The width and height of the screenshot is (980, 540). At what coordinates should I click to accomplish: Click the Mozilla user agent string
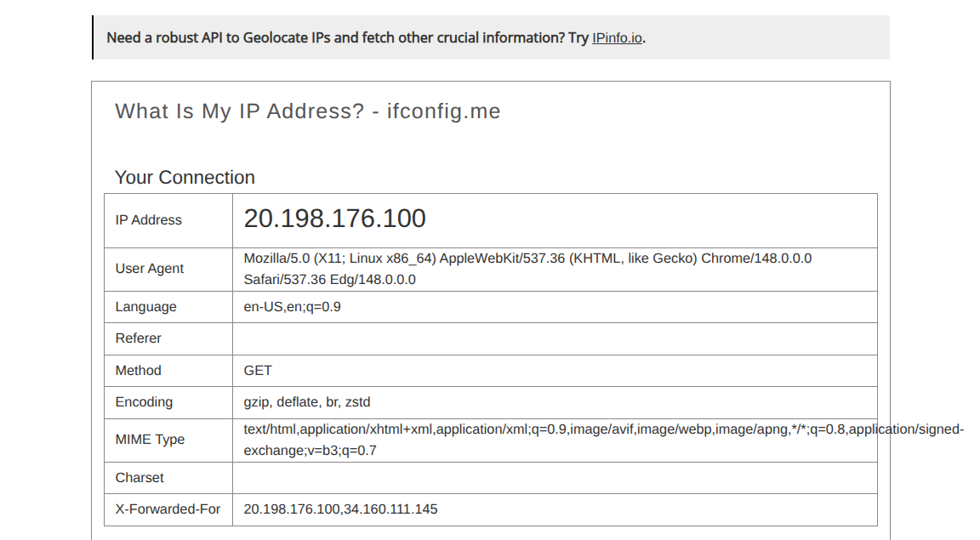click(x=527, y=269)
